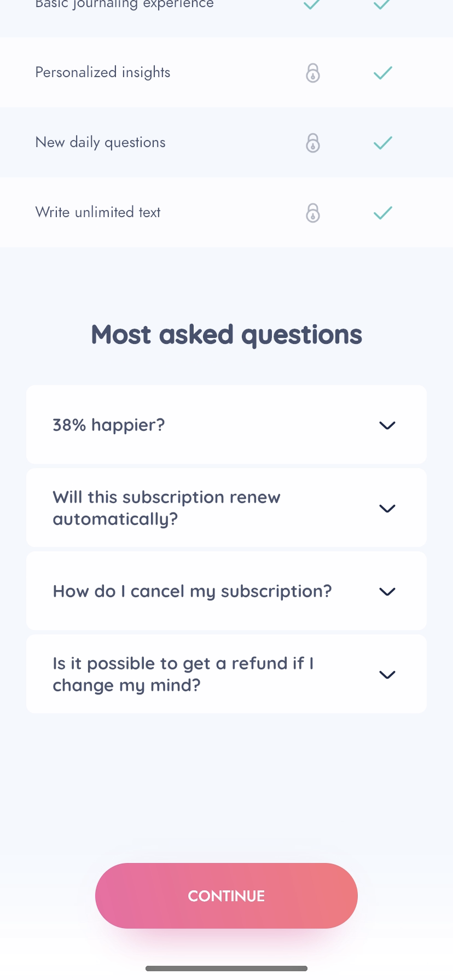Expand chevron for cancel subscription question
The width and height of the screenshot is (453, 980).
pyautogui.click(x=387, y=592)
